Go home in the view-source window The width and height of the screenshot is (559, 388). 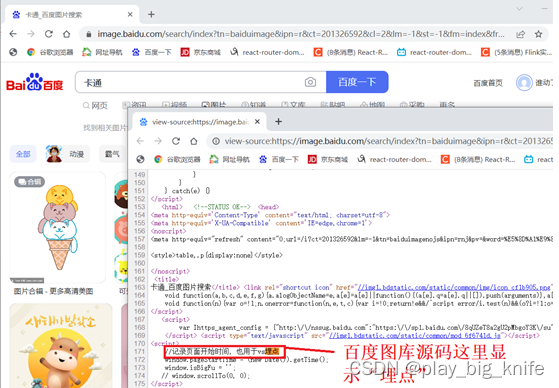194,141
